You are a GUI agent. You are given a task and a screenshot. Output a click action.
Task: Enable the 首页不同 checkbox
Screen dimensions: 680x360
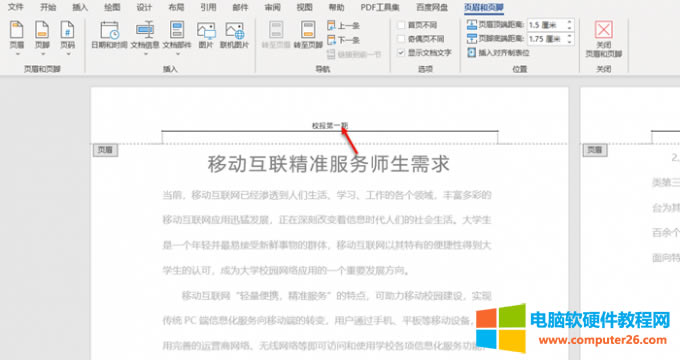401,25
